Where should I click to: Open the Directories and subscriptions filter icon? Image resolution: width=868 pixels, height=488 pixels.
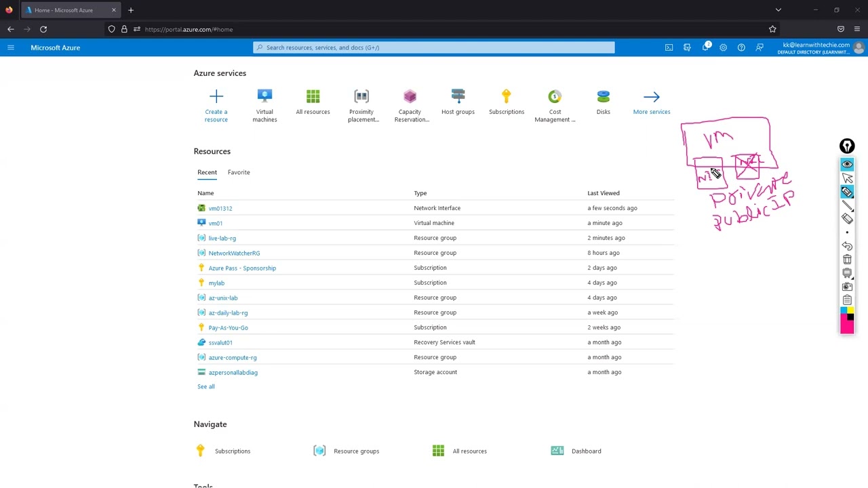[687, 47]
